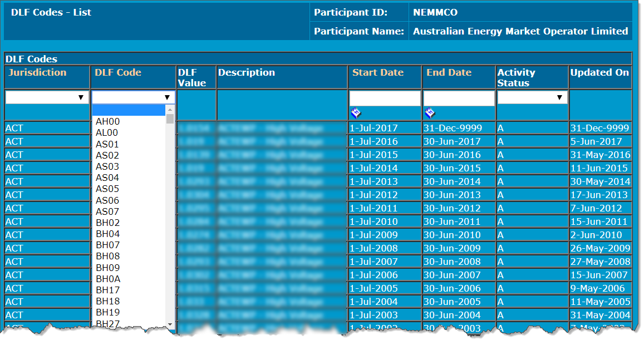Collapse the DLF Code dropdown list

tap(166, 97)
